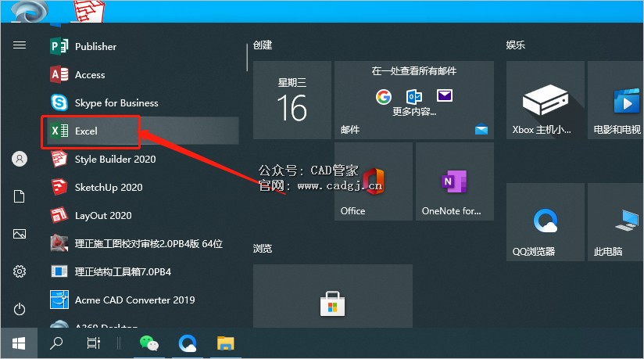
Task: Click the Outlook icon in mail tile
Action: click(x=414, y=97)
